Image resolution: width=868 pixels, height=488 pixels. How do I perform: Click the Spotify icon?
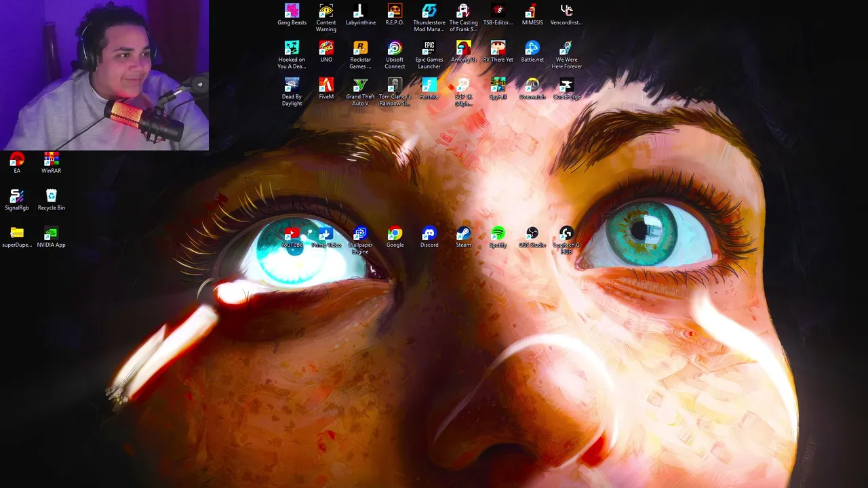tap(498, 237)
